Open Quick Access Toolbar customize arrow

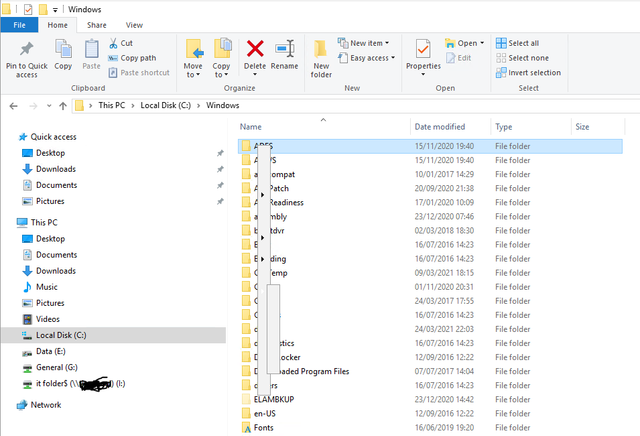tap(55, 10)
